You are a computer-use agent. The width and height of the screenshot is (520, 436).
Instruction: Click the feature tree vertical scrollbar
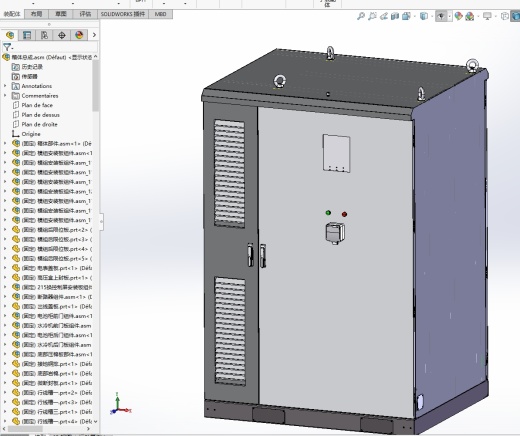pyautogui.click(x=96, y=86)
